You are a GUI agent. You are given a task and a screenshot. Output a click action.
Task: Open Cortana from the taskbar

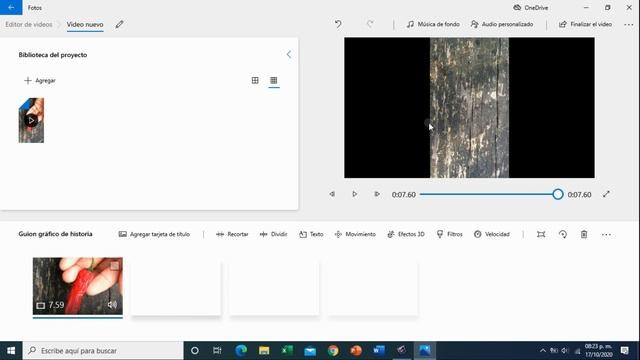tap(195, 351)
